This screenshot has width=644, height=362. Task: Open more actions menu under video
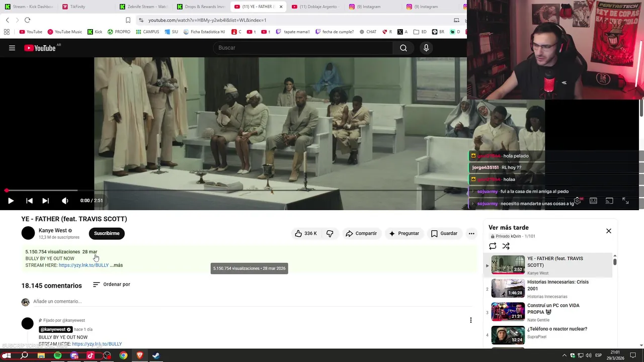471,233
